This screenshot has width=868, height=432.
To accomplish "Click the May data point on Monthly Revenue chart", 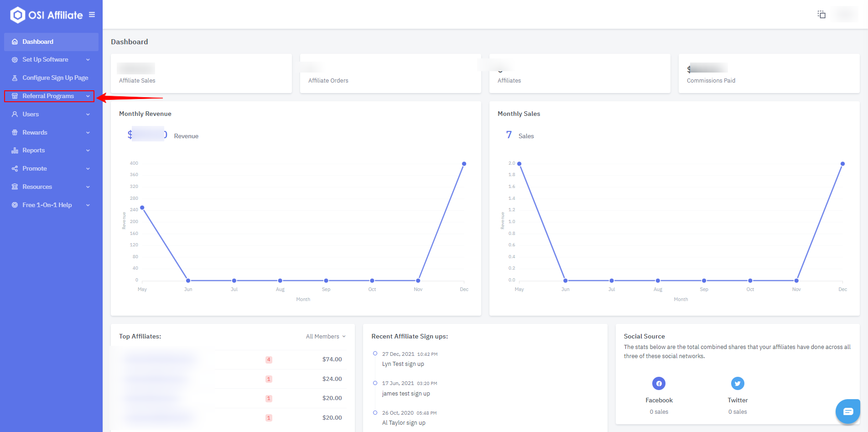I will (142, 208).
